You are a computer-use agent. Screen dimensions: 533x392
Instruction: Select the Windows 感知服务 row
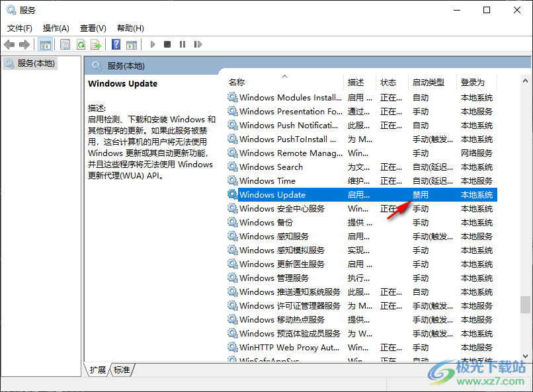point(362,237)
